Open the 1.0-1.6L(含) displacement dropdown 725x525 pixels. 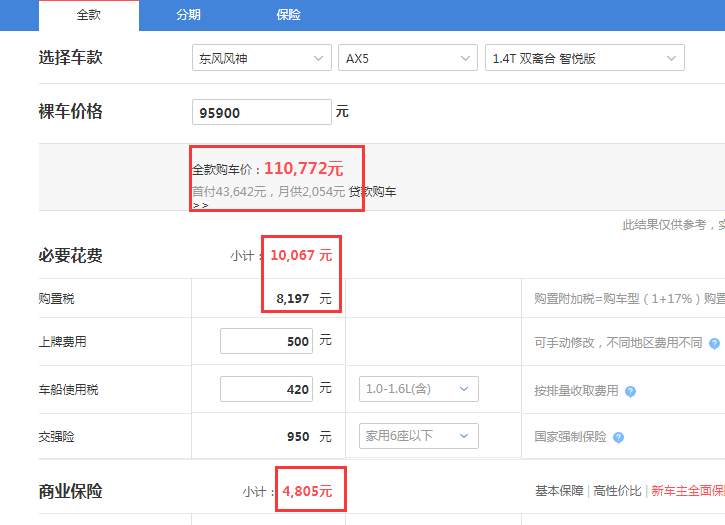point(419,389)
